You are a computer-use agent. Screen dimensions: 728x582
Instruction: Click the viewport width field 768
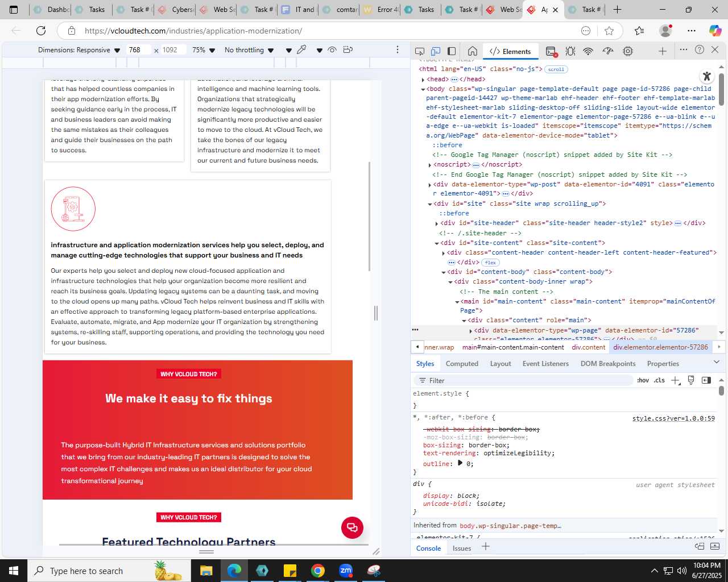[x=139, y=50]
